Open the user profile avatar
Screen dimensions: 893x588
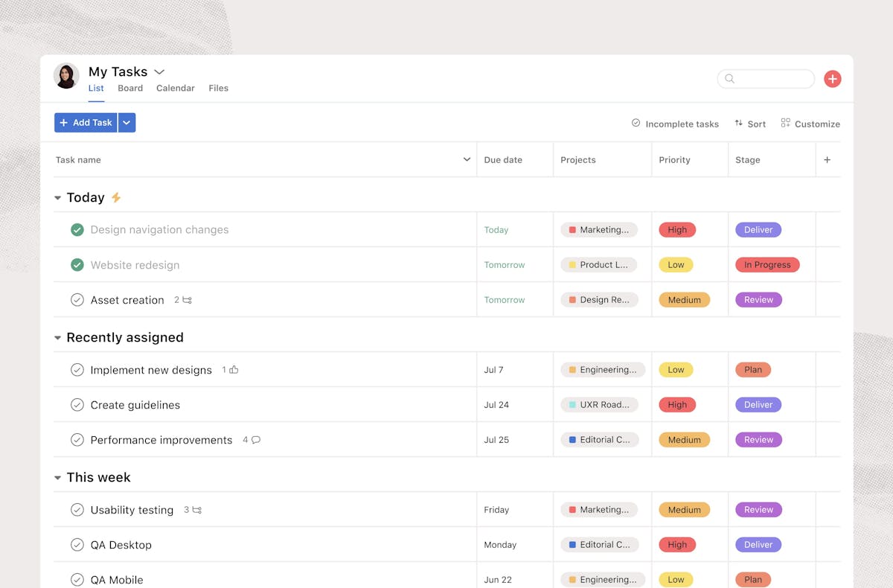click(66, 76)
